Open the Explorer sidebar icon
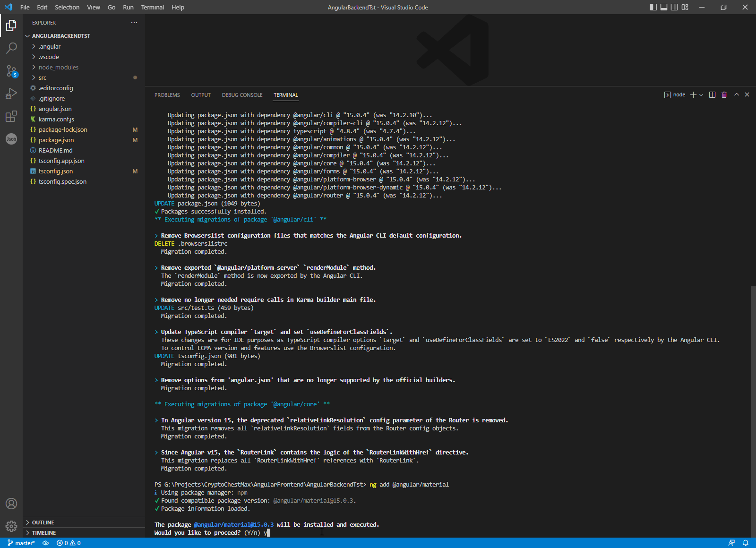This screenshot has height=548, width=756. (x=11, y=26)
